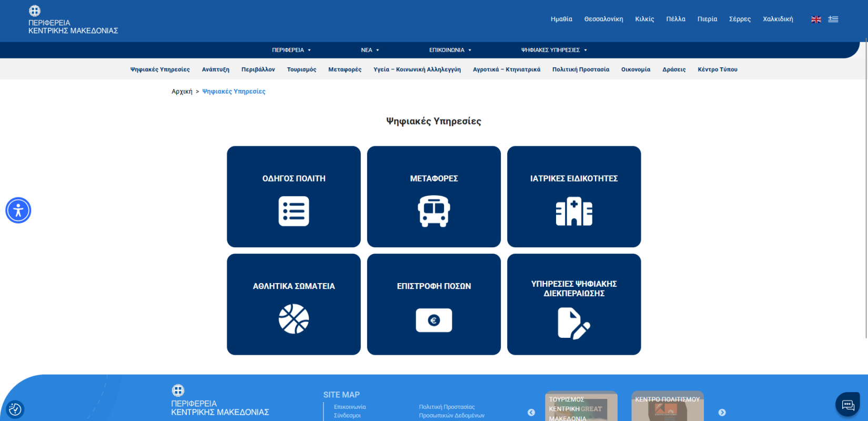Open cookie consent preferences icon
Image resolution: width=868 pixels, height=421 pixels.
15,409
